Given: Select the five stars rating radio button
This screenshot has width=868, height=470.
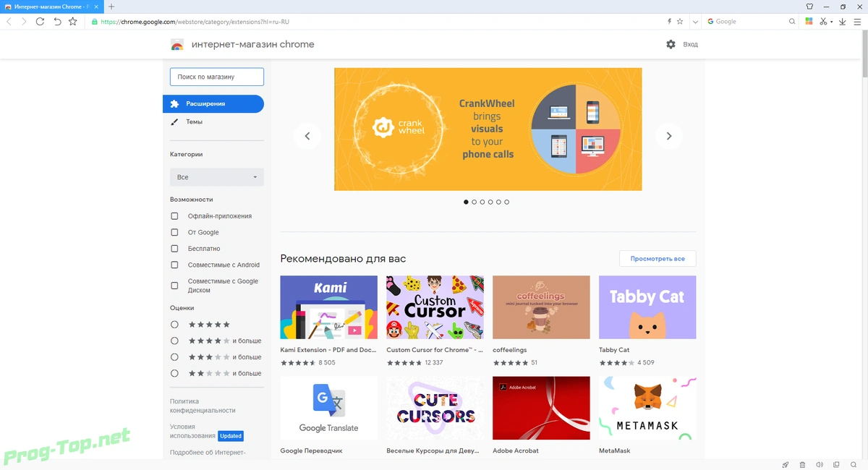Looking at the screenshot, I should [174, 325].
